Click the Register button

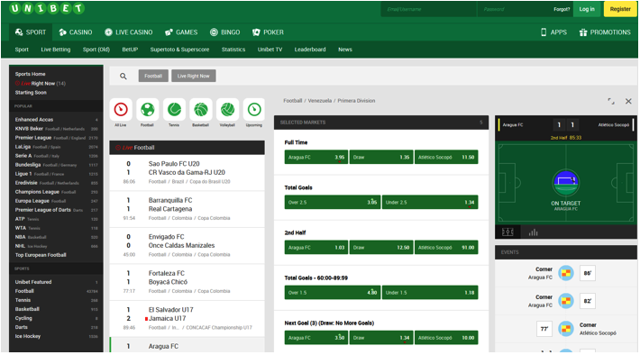pos(620,9)
